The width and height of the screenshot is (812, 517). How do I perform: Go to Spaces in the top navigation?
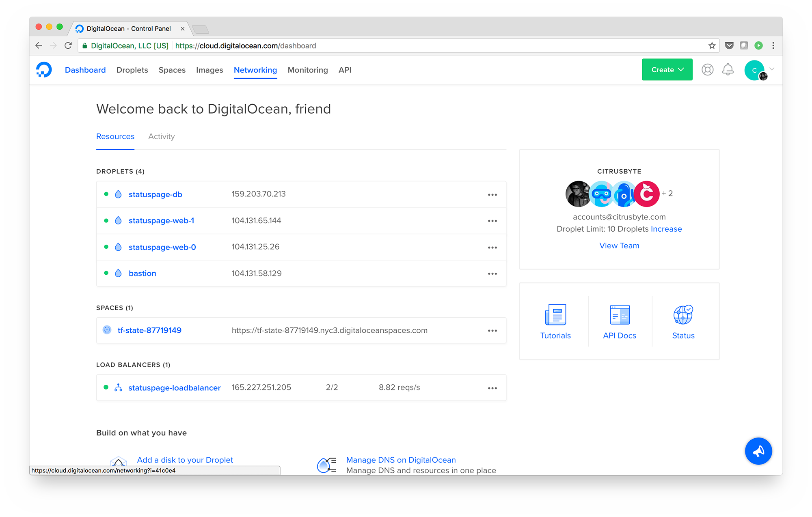point(172,70)
